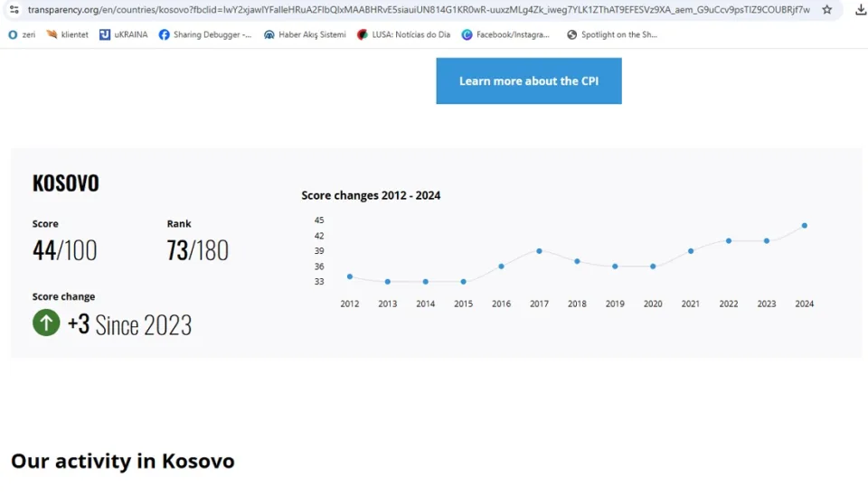Click the 'Rank' label
The image size is (868, 496).
[179, 223]
